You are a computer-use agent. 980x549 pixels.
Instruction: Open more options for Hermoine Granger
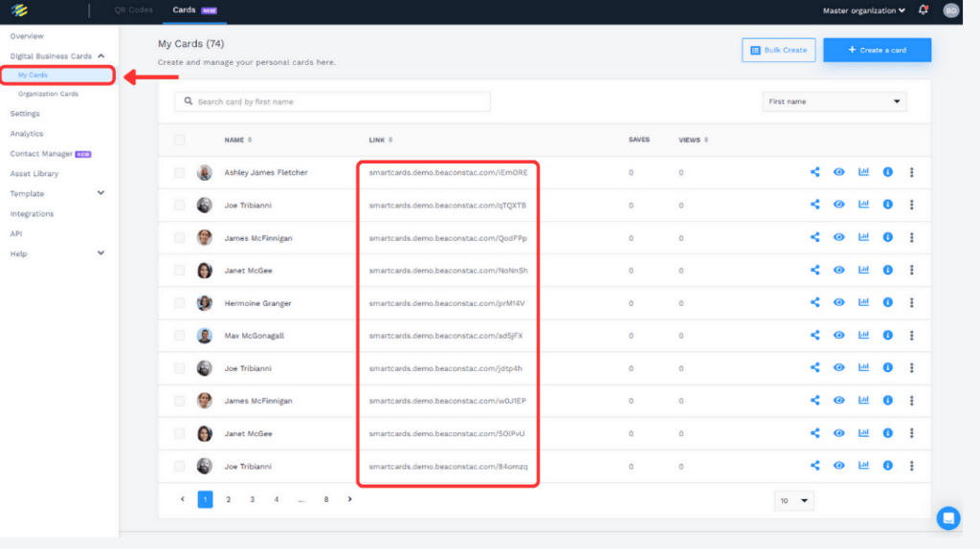click(x=911, y=302)
